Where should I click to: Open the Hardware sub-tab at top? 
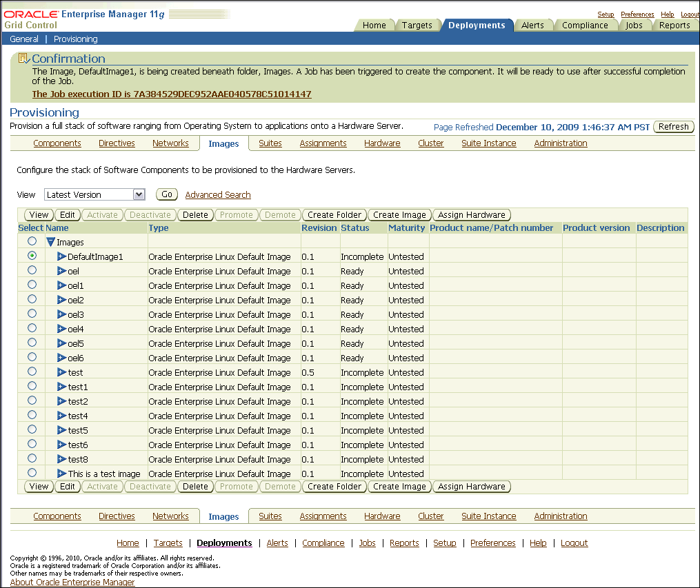[x=382, y=143]
